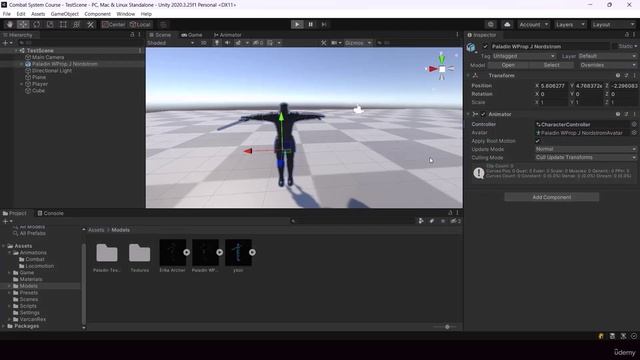Select the Rotate tool in toolbar

(x=36, y=24)
